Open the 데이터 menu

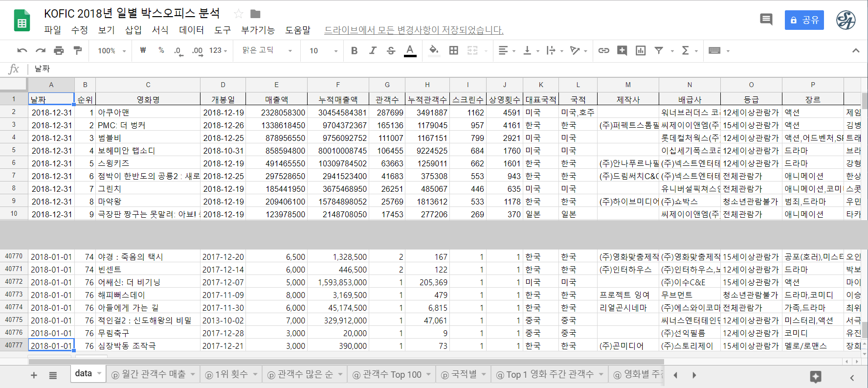tap(191, 30)
